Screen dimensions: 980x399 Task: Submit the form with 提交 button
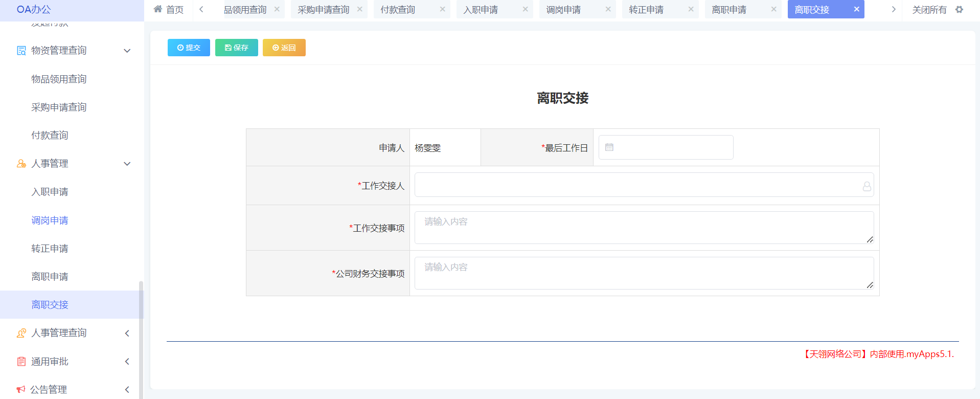189,48
